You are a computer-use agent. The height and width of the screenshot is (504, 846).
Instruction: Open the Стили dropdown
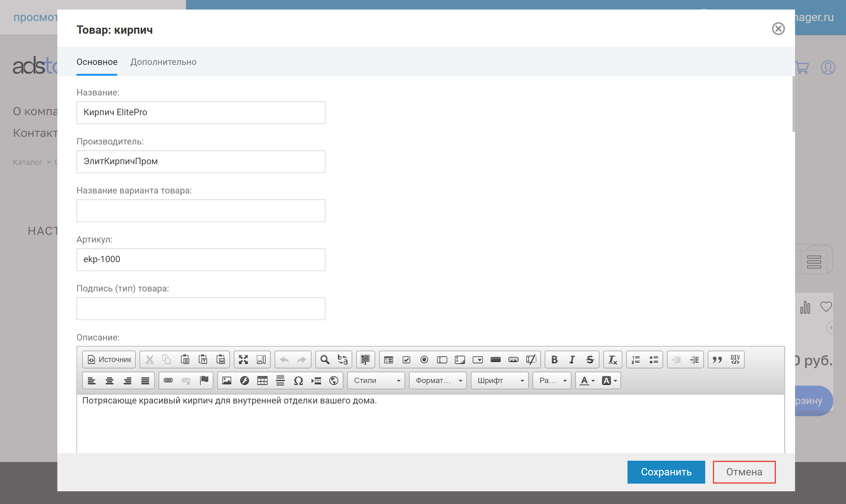tap(376, 380)
